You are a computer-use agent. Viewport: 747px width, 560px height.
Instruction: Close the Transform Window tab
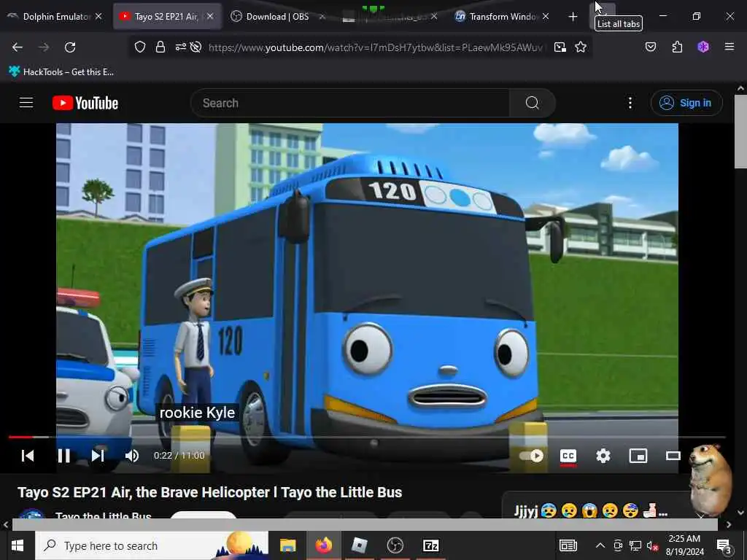(x=546, y=16)
